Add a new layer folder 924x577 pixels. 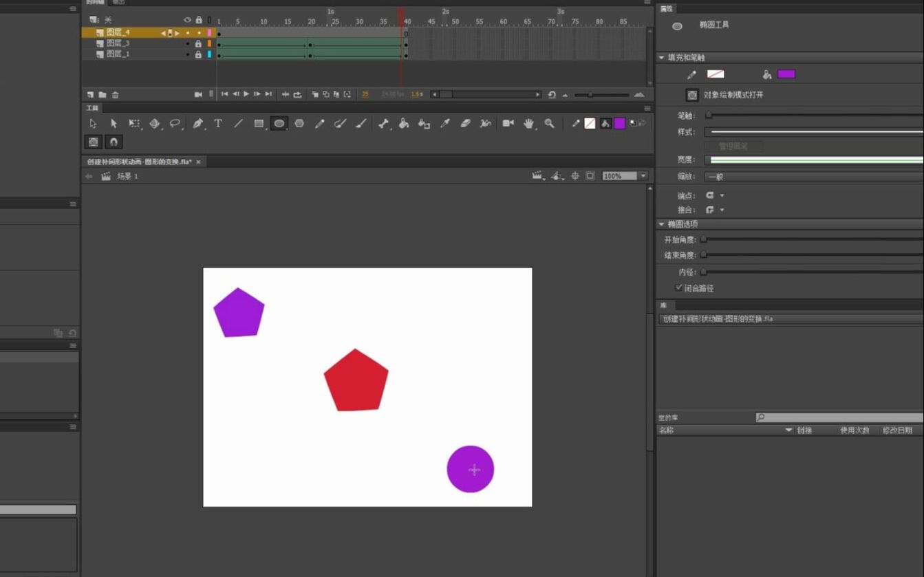point(103,94)
